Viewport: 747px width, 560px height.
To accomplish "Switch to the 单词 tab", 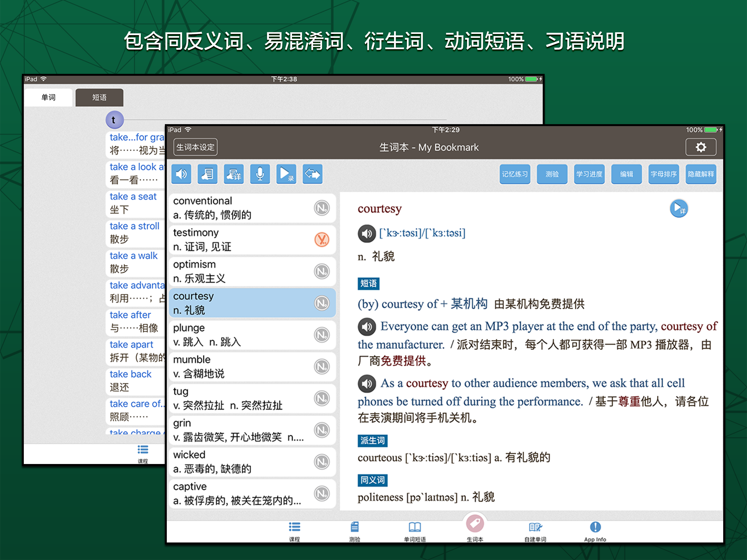I will click(48, 98).
